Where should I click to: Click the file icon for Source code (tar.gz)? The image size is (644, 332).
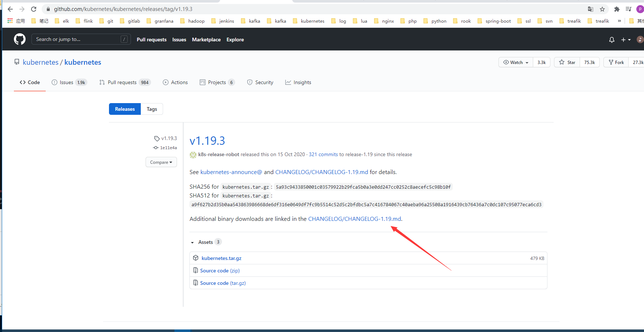coord(196,283)
